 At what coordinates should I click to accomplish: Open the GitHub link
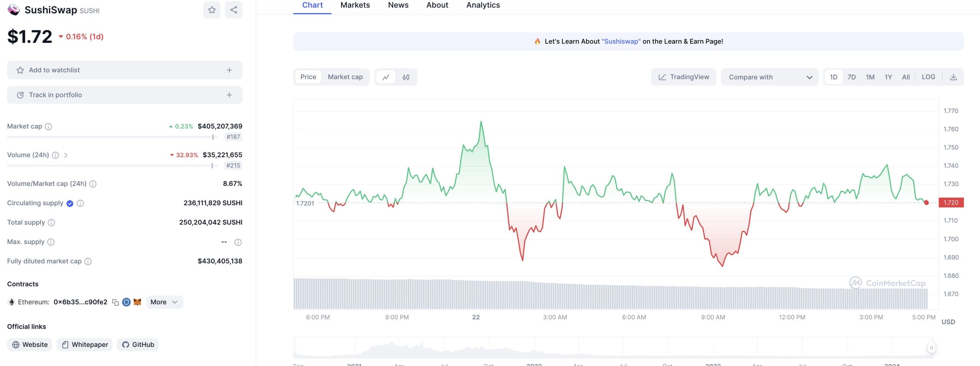(138, 345)
